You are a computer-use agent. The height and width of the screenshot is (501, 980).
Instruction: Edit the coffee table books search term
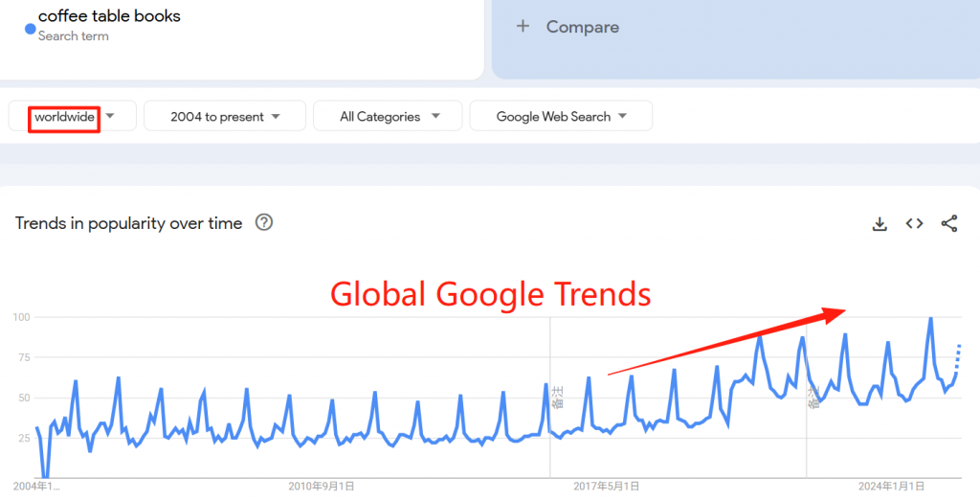pos(109,17)
